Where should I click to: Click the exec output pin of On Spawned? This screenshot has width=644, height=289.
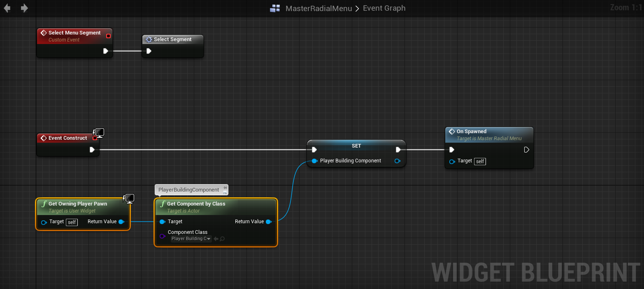pyautogui.click(x=526, y=150)
